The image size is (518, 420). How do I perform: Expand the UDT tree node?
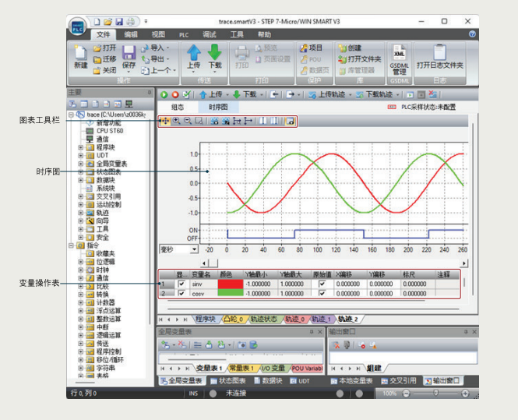[x=80, y=155]
